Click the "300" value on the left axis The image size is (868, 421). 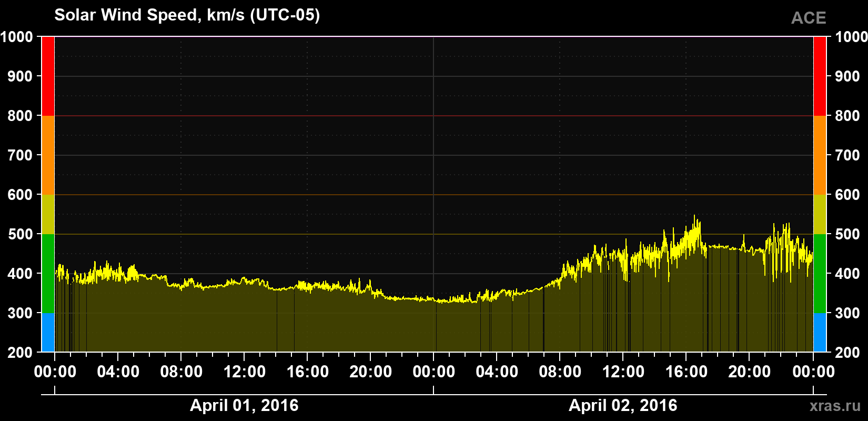coord(20,313)
